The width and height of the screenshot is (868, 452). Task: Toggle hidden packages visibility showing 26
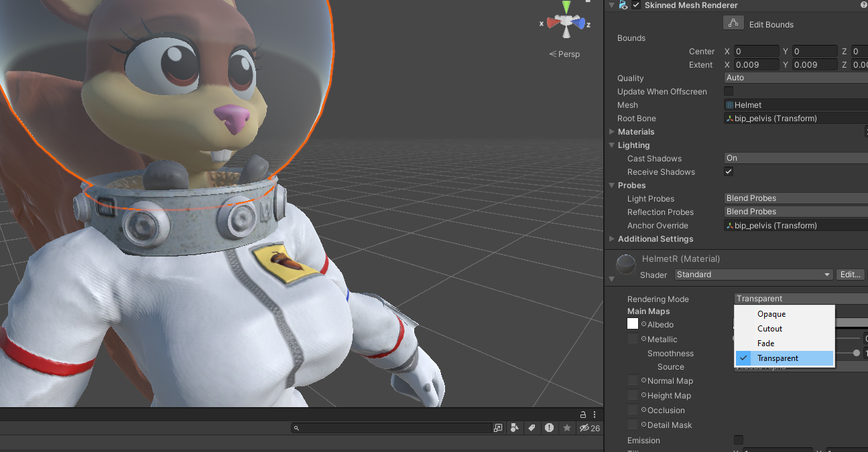[x=590, y=428]
